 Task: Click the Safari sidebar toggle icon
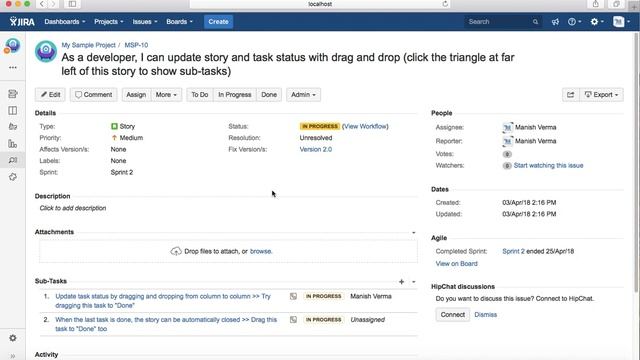point(72,4)
